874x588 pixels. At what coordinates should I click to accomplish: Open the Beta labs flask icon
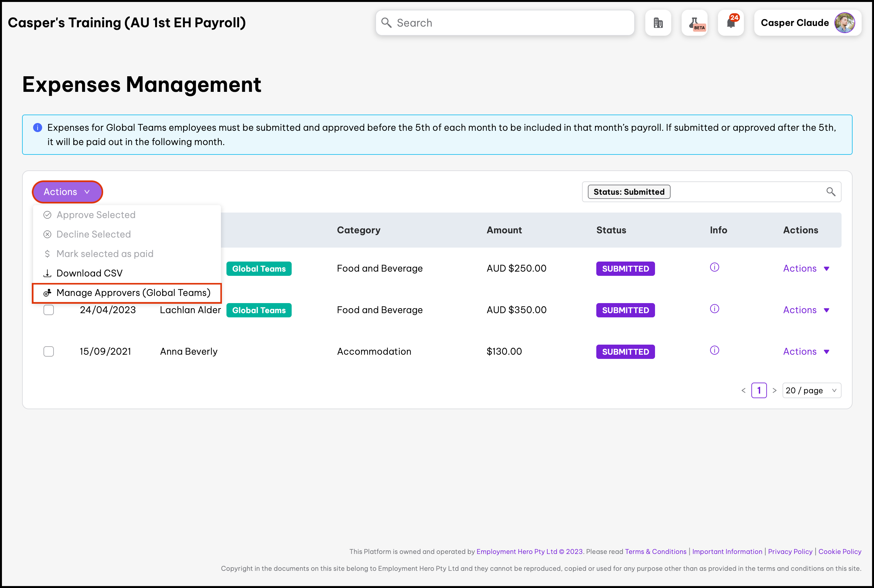pos(694,23)
